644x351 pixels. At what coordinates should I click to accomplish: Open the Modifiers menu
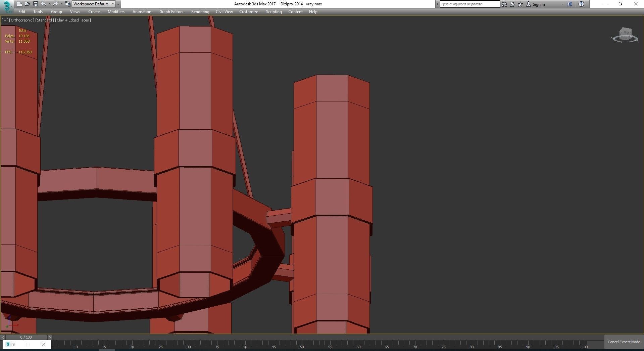click(x=116, y=12)
